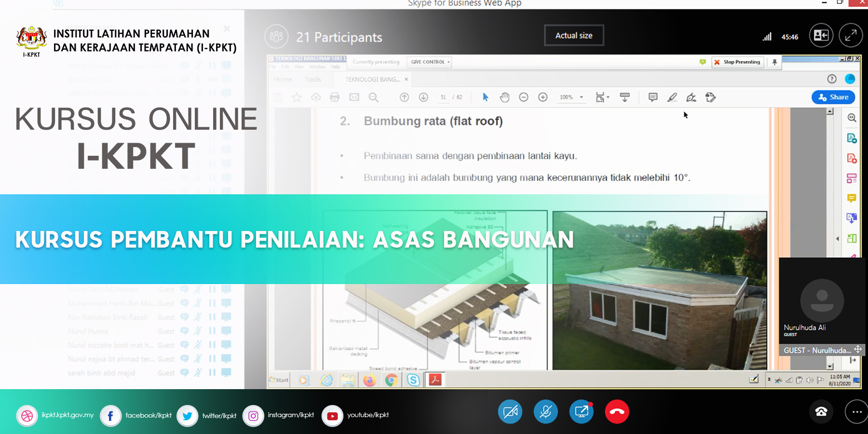Pin the presenting toolbar
The height and width of the screenshot is (434, 868).
pyautogui.click(x=774, y=62)
